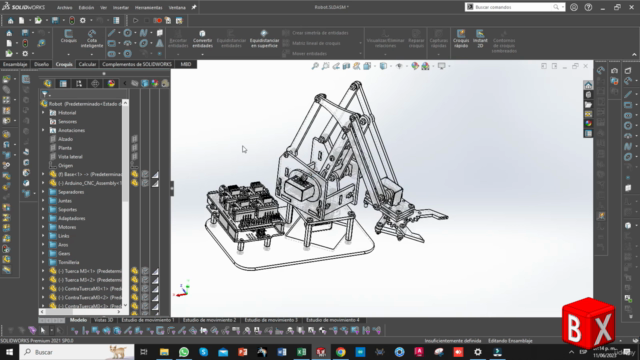
Task: Click the rebuild traffic light icon
Action: (x=72, y=20)
